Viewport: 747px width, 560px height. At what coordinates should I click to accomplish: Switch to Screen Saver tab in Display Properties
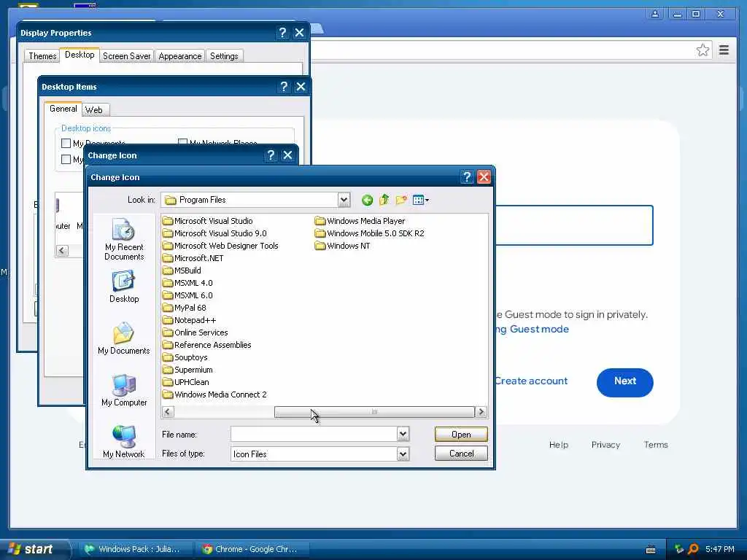[127, 56]
